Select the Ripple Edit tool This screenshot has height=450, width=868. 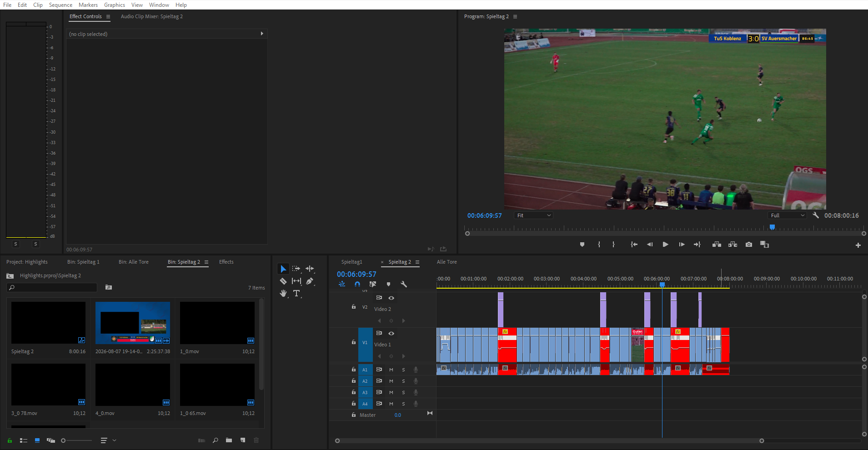[310, 269]
